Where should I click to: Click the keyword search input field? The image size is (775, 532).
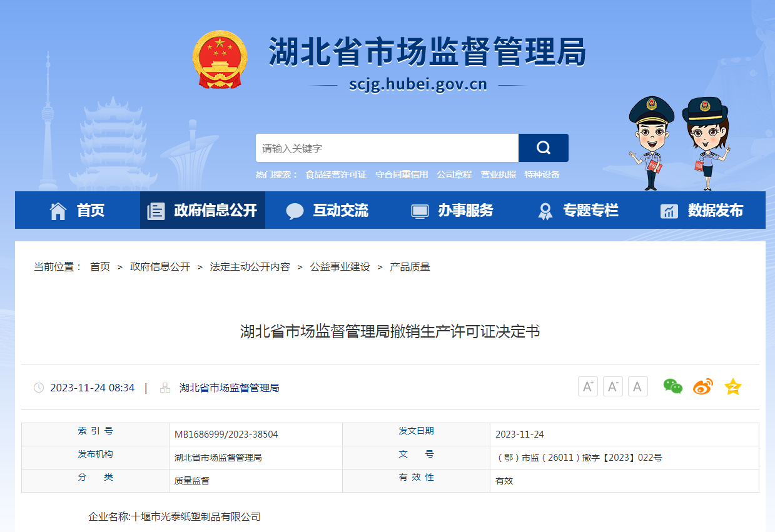[x=387, y=148]
